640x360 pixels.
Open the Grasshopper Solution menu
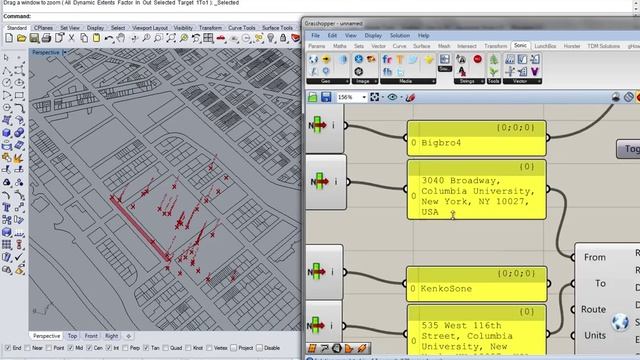pyautogui.click(x=400, y=36)
